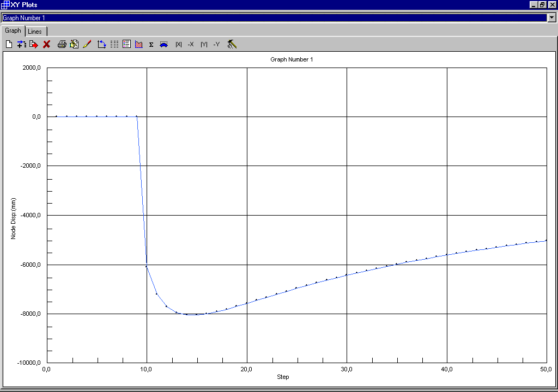
Task: Close the XY Plots window
Action: point(552,4)
